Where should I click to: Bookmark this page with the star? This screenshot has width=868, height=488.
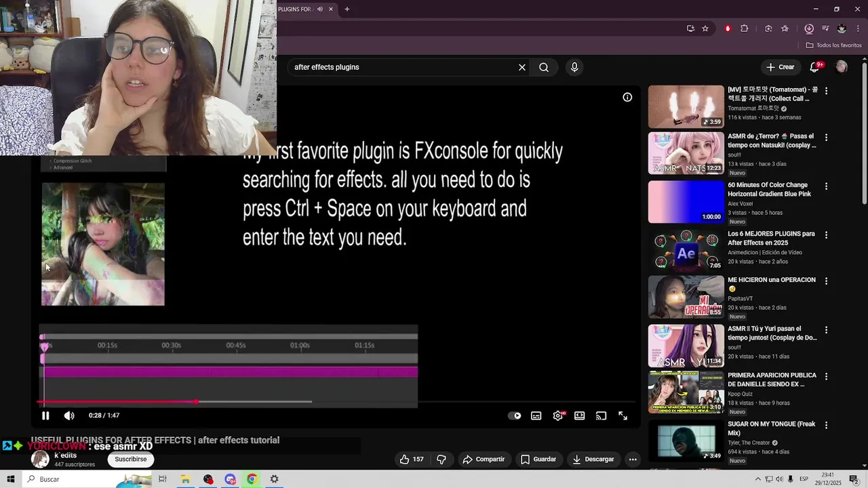click(x=705, y=28)
